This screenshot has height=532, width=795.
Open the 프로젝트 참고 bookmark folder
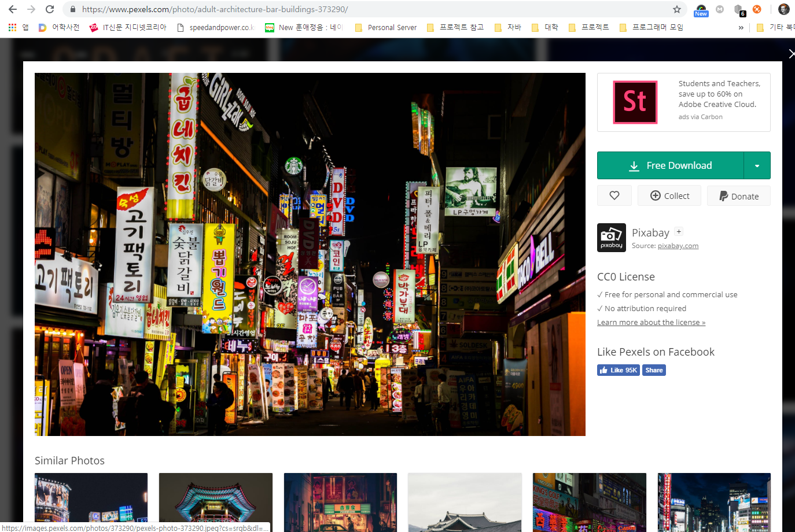(455, 27)
